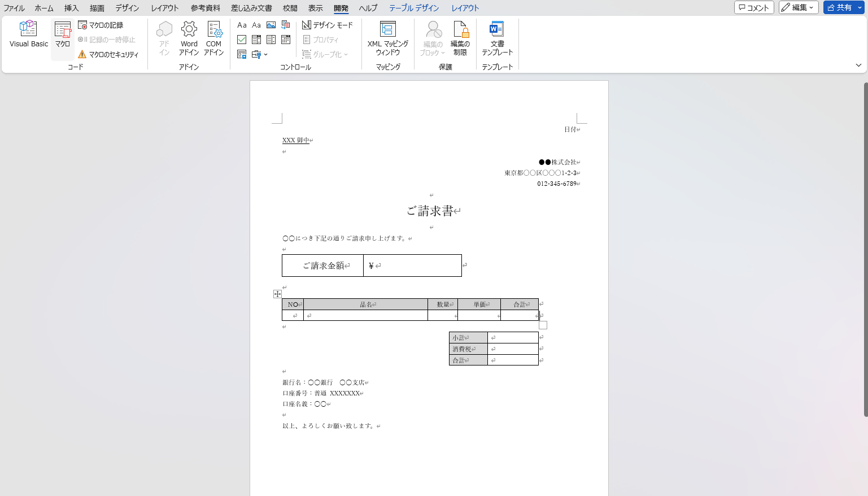Open the XML マッピング ウィンドウ
The image size is (868, 496).
click(x=387, y=38)
